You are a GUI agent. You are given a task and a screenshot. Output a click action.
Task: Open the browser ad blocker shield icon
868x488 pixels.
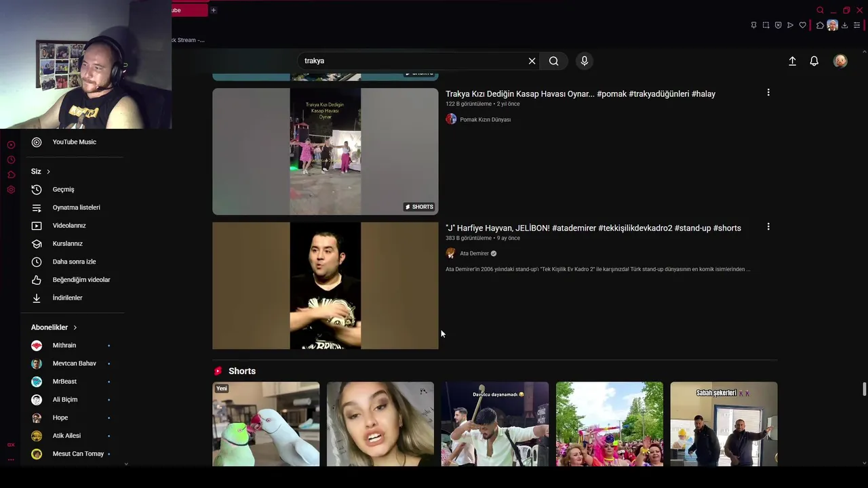778,25
